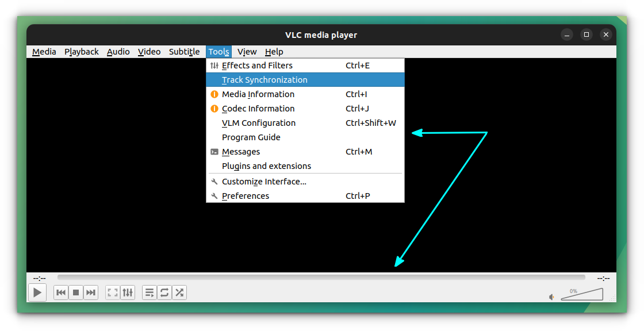Viewport: 644px width, 331px height.
Task: Minimize the VLC window
Action: [x=567, y=35]
